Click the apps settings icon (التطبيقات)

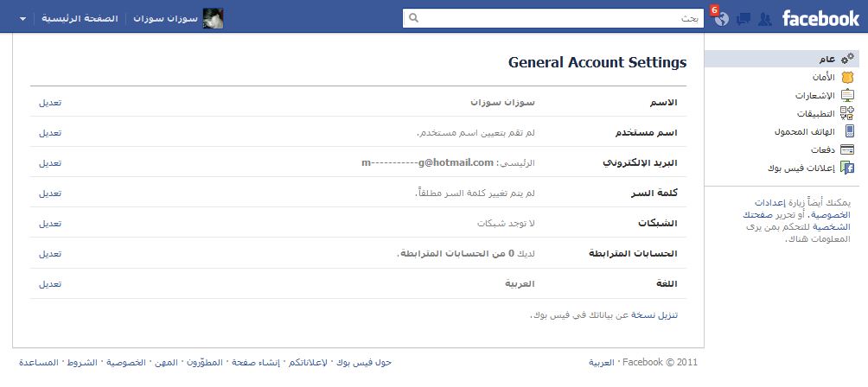(848, 114)
